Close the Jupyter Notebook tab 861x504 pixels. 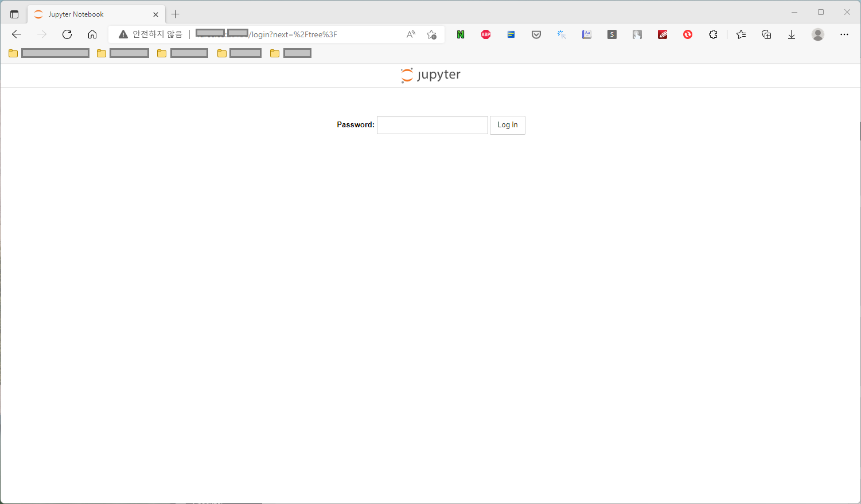pos(155,14)
